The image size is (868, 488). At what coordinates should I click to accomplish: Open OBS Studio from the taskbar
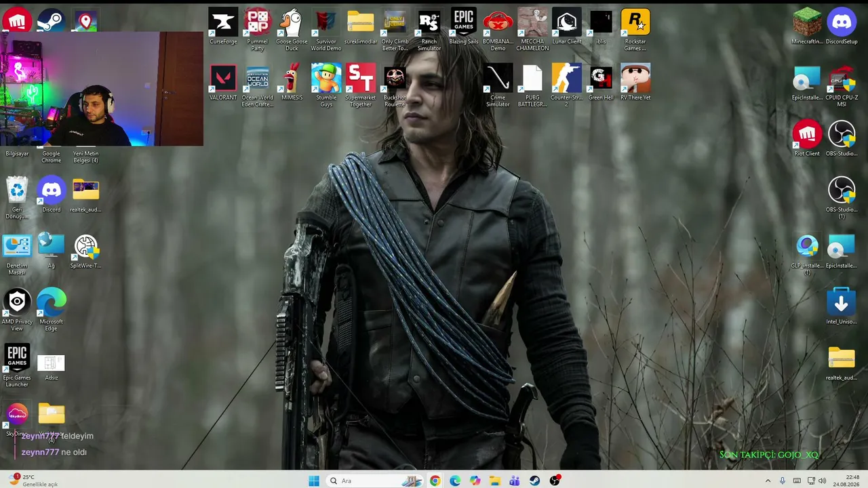click(555, 481)
